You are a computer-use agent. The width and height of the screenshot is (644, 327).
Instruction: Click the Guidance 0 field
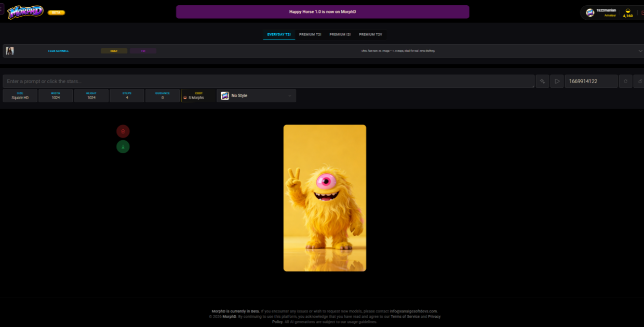click(163, 96)
